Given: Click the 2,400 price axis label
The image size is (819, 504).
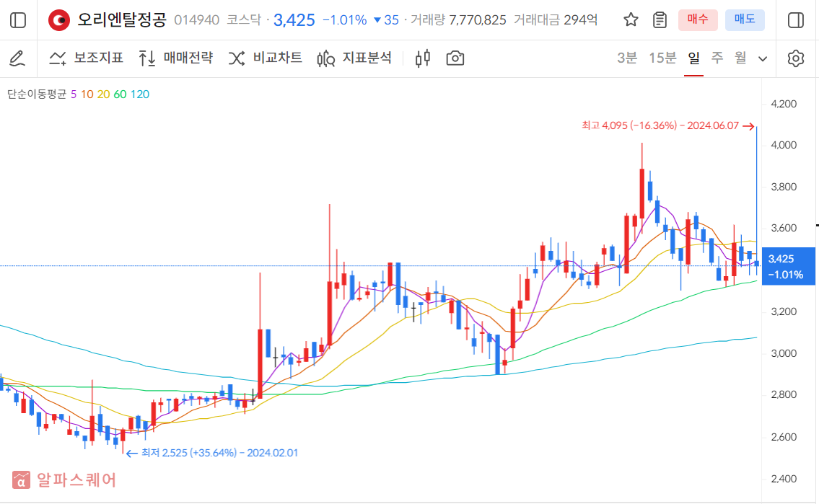Looking at the screenshot, I should (x=784, y=479).
